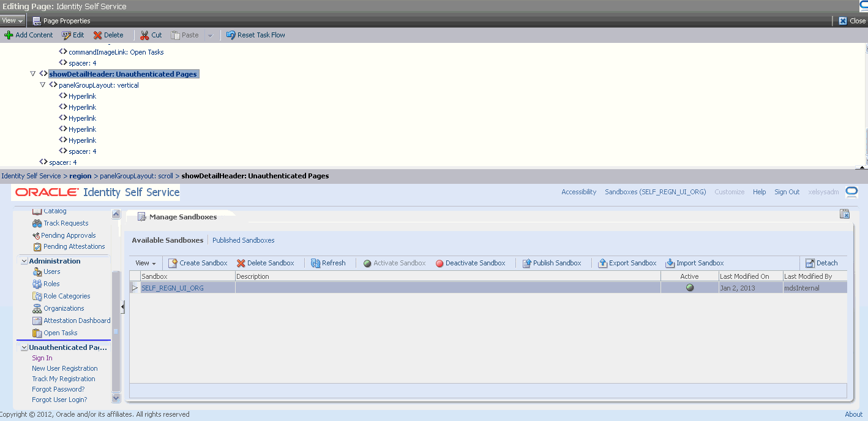
Task: Click Sign Out link
Action: [x=787, y=192]
